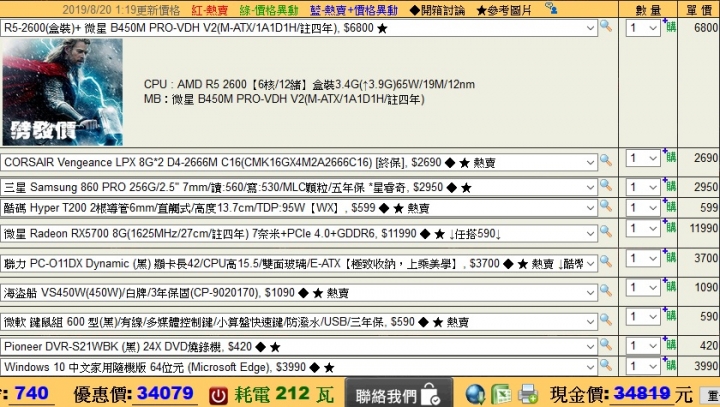The image size is (720, 407).
Task: Click the red power icon beside 耗電
Action: (x=218, y=396)
